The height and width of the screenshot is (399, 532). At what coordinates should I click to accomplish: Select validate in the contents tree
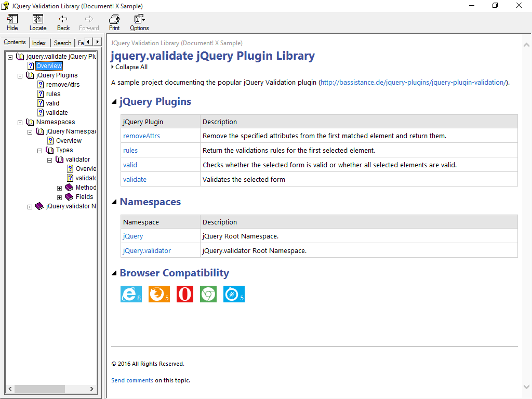[57, 112]
